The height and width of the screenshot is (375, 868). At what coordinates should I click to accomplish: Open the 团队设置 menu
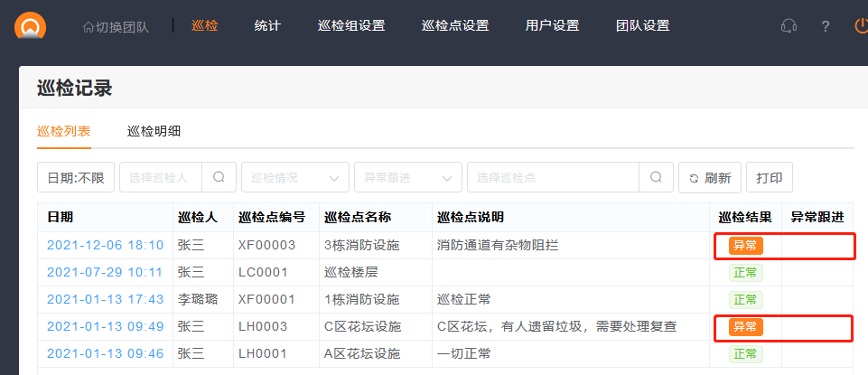click(642, 26)
